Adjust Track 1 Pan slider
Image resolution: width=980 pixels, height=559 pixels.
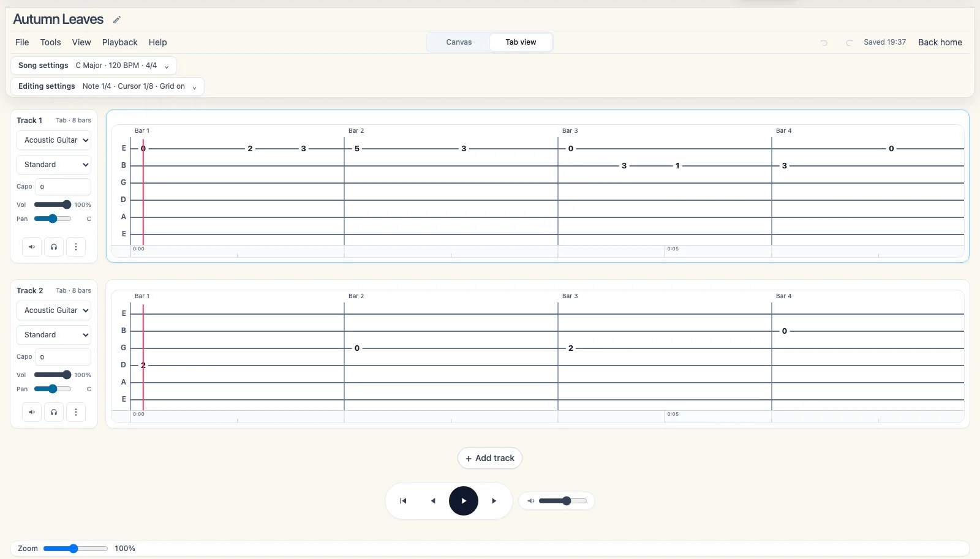[x=53, y=219]
